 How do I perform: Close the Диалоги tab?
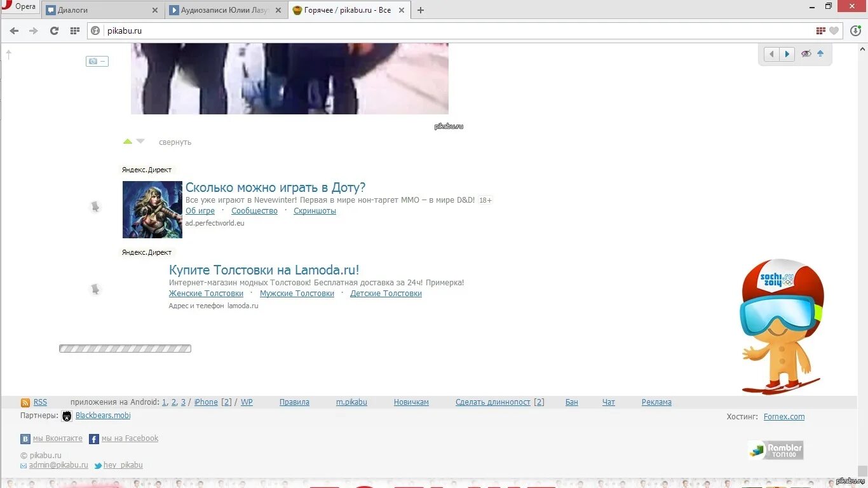(155, 10)
